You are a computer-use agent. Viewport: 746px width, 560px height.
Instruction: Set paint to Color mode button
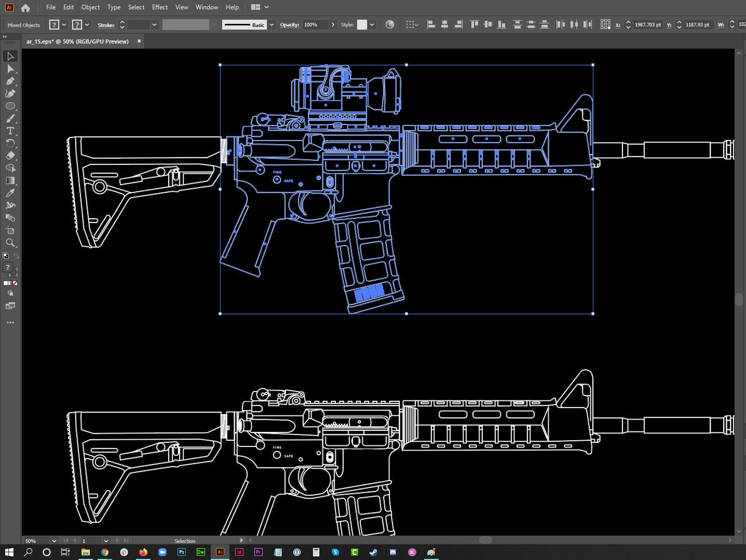pyautogui.click(x=6, y=283)
